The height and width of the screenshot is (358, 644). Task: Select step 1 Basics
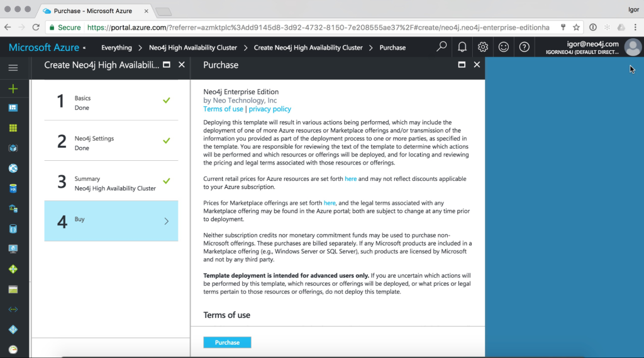coord(111,100)
